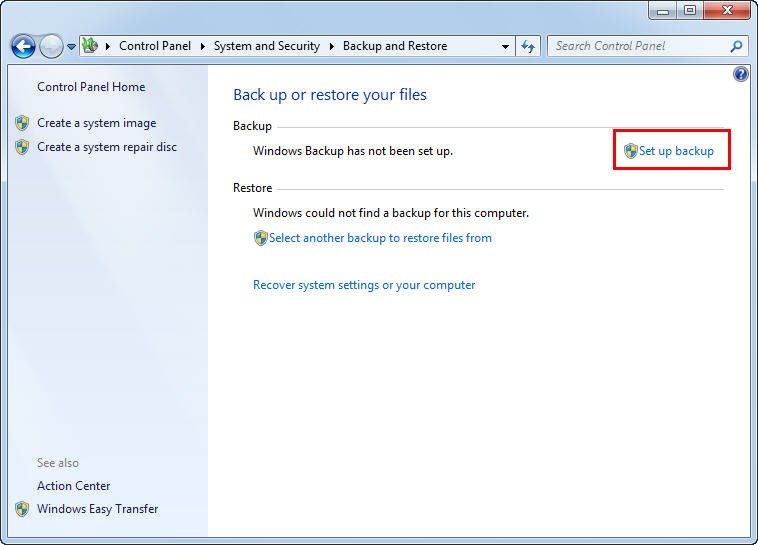Viewport: 758px width, 545px height.
Task: Expand the arrow before Control Panel breadcrumb
Action: click(x=108, y=46)
